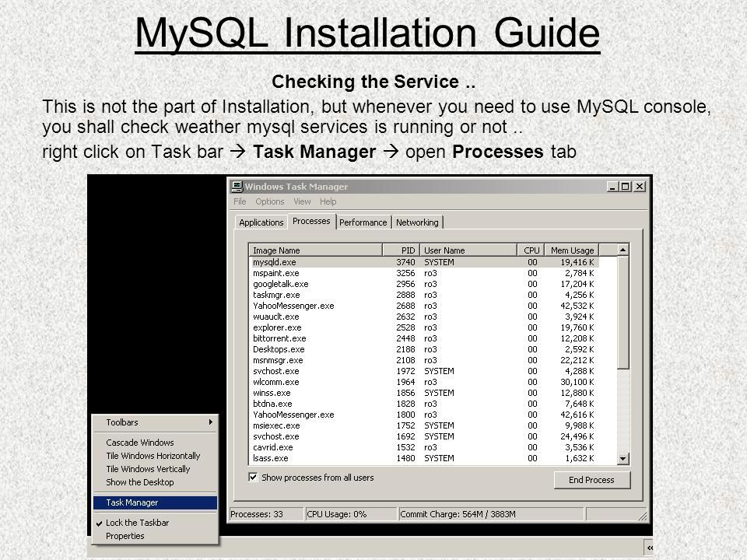Maximize the Windows Task Manager window
Viewport: 747px width, 560px height.
pos(625,187)
